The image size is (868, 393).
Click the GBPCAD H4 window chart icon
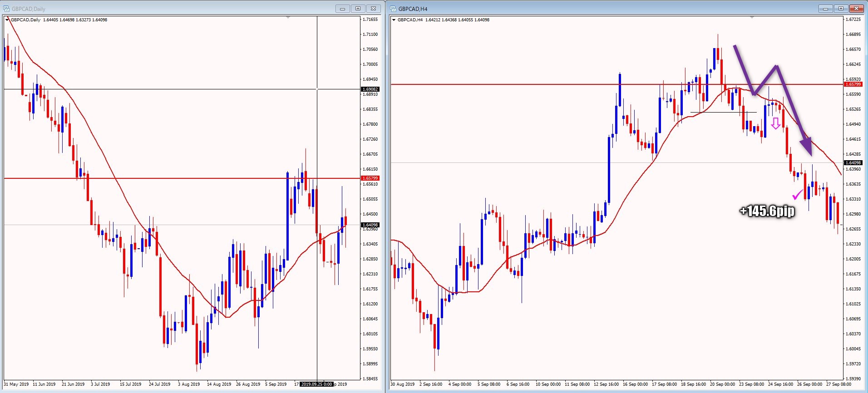click(x=393, y=9)
